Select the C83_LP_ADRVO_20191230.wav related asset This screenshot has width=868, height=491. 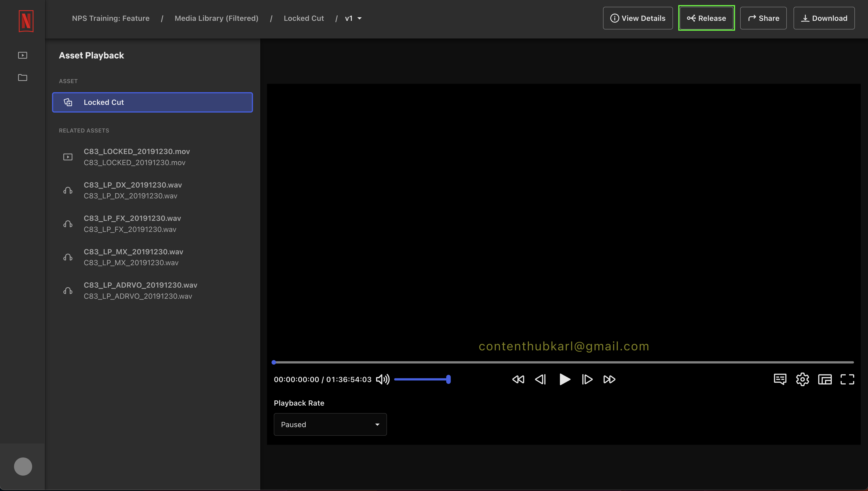click(x=152, y=291)
